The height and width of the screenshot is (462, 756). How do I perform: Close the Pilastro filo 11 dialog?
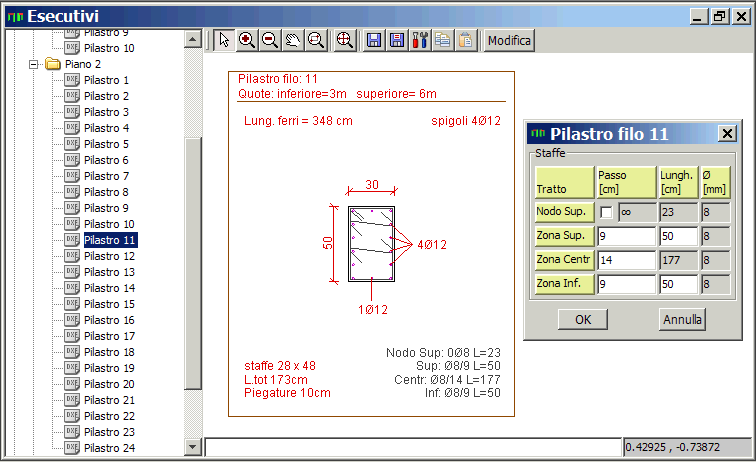click(728, 134)
